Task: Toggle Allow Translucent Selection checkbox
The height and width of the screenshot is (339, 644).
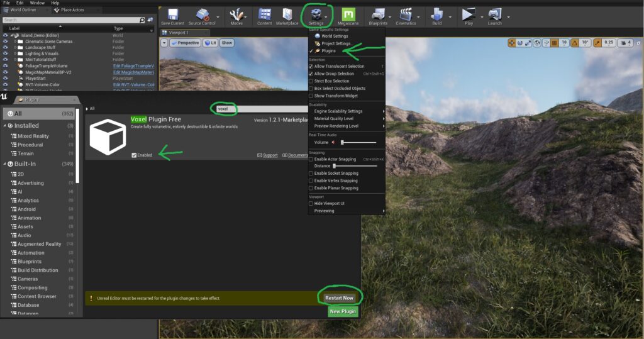Action: point(311,66)
